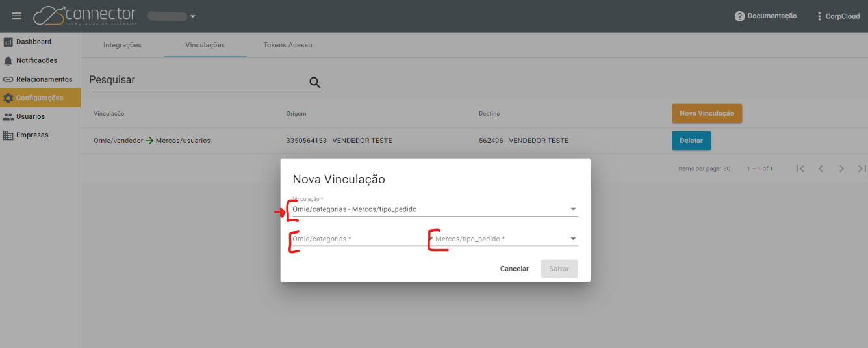Open Dashboard from the sidebar
This screenshot has height=348, width=868.
(40, 42)
